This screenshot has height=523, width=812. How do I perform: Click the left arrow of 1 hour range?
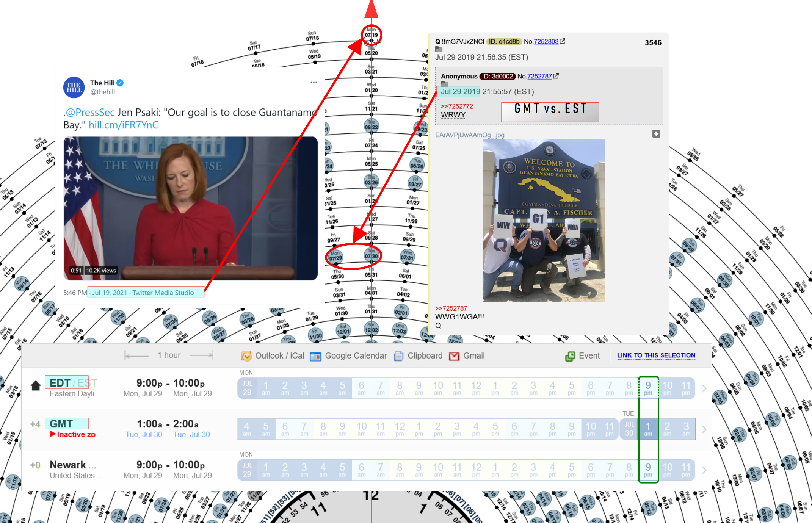pyautogui.click(x=137, y=355)
